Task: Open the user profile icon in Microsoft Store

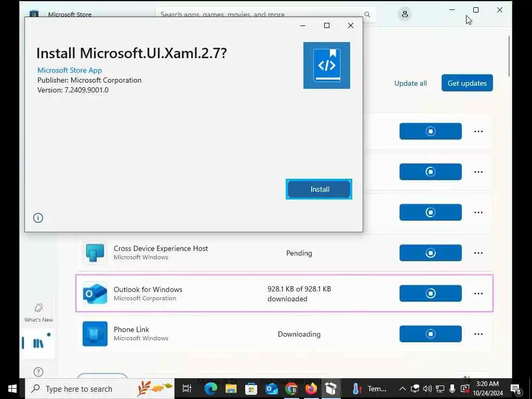Action: point(404,14)
